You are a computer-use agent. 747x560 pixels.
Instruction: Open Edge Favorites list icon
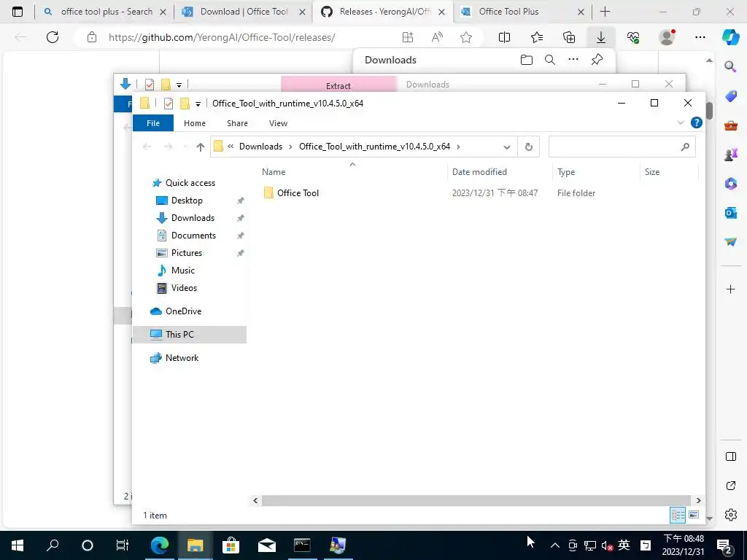pos(536,37)
